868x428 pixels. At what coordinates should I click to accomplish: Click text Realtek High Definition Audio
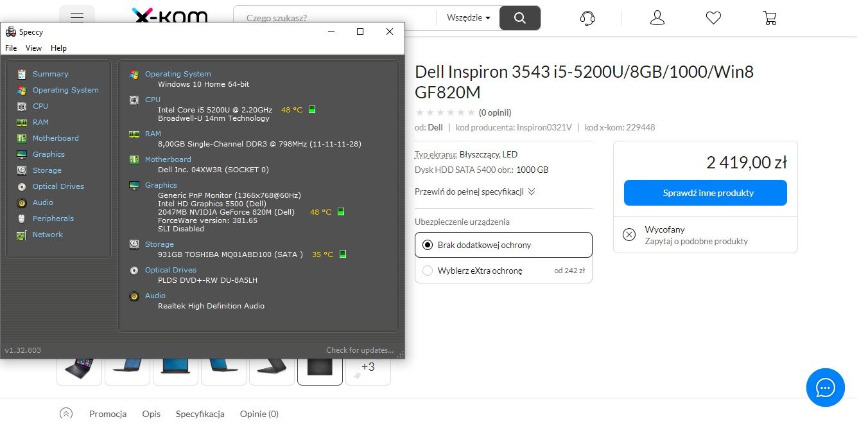tap(211, 306)
